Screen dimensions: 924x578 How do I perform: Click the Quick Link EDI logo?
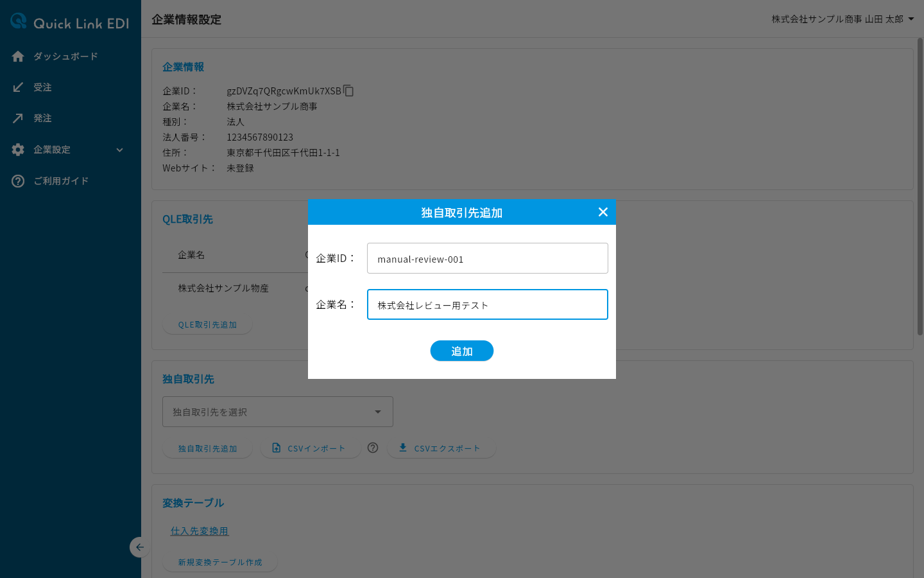[x=70, y=22]
